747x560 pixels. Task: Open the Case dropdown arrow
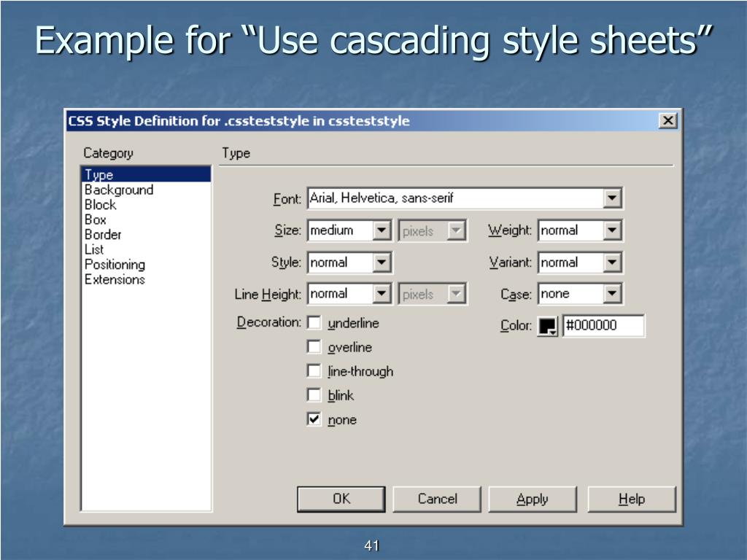[x=612, y=294]
